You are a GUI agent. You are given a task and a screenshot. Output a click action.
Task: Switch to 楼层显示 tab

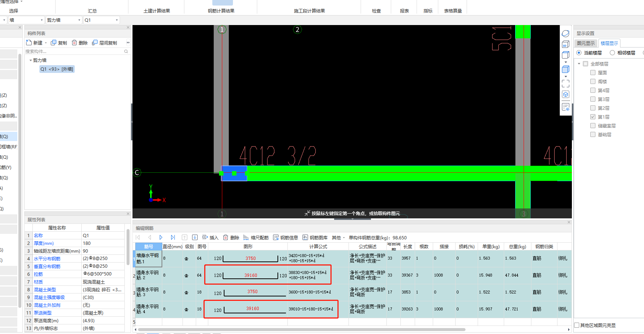[609, 43]
